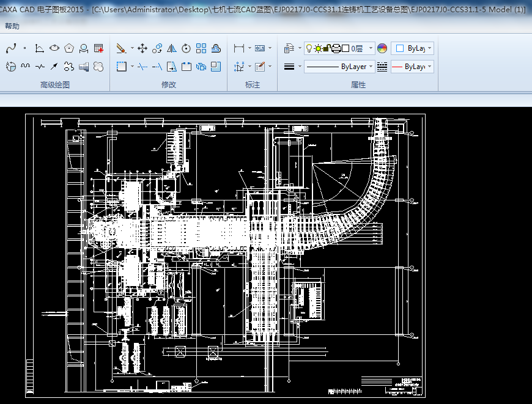Toggle the layer lock padlock icon

point(327,48)
